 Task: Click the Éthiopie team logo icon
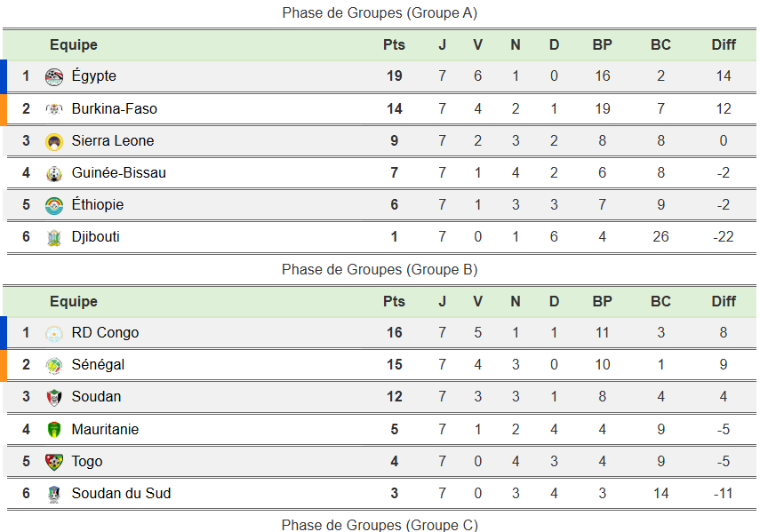[54, 205]
